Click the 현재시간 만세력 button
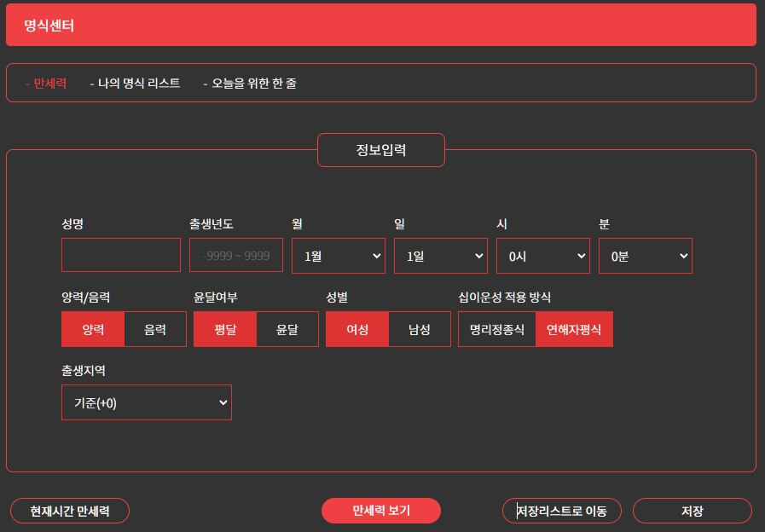Image resolution: width=765 pixels, height=532 pixels. pos(69,511)
